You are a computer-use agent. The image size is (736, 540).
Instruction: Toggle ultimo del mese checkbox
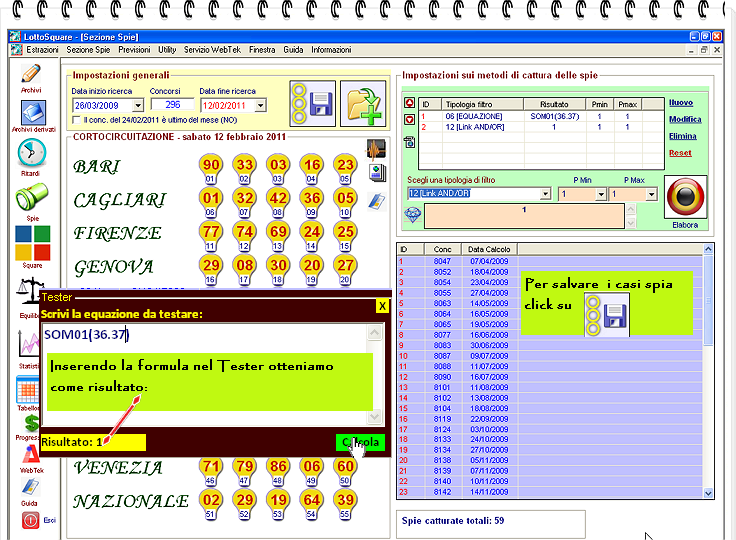tap(77, 120)
